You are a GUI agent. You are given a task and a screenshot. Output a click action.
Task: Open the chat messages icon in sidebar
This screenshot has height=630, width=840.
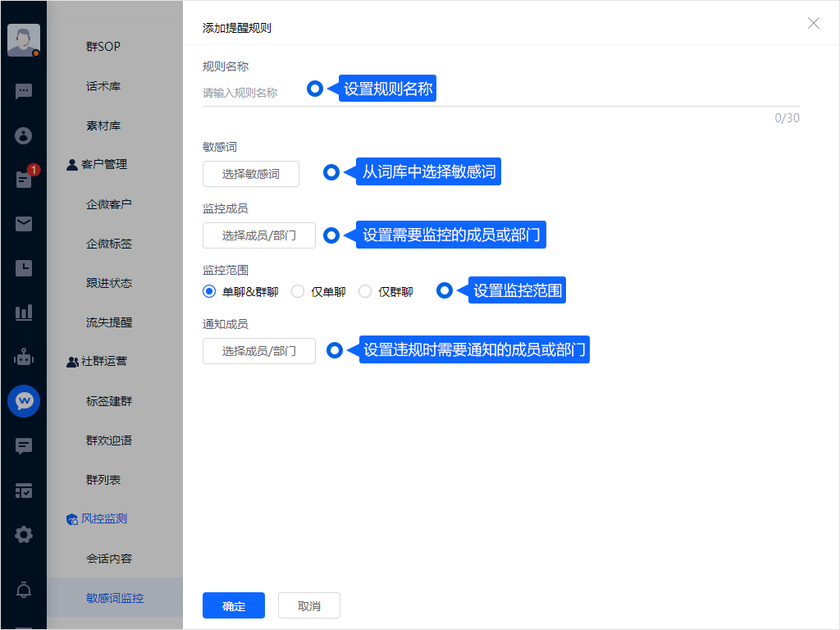click(x=24, y=91)
